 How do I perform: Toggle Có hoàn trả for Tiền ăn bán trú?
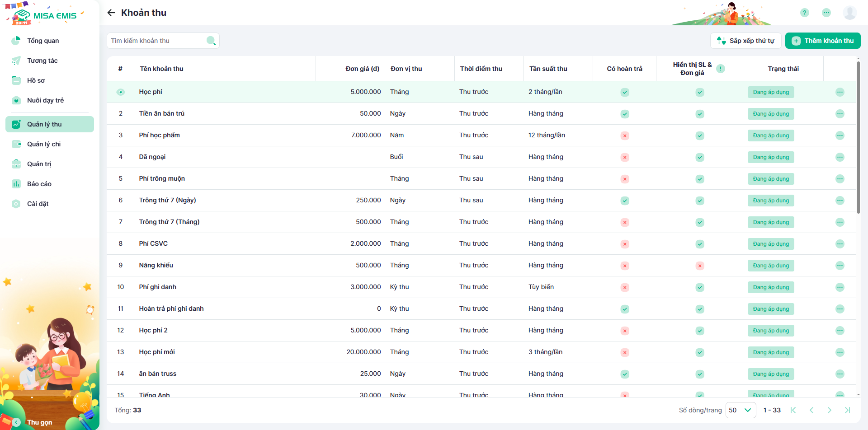(x=624, y=114)
